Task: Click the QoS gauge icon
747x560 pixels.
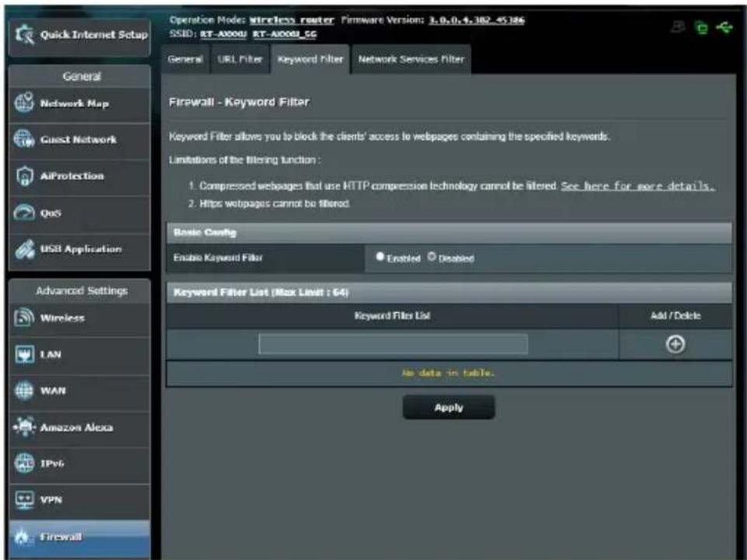Action: tap(24, 213)
